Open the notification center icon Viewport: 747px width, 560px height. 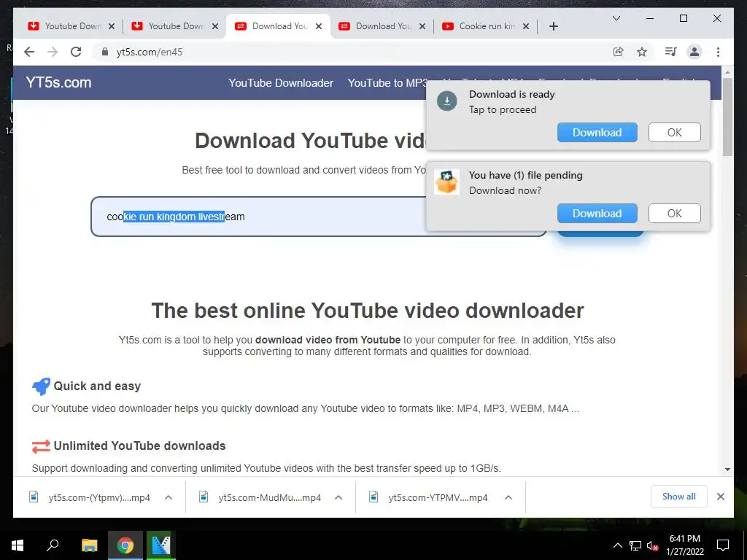[x=723, y=545]
